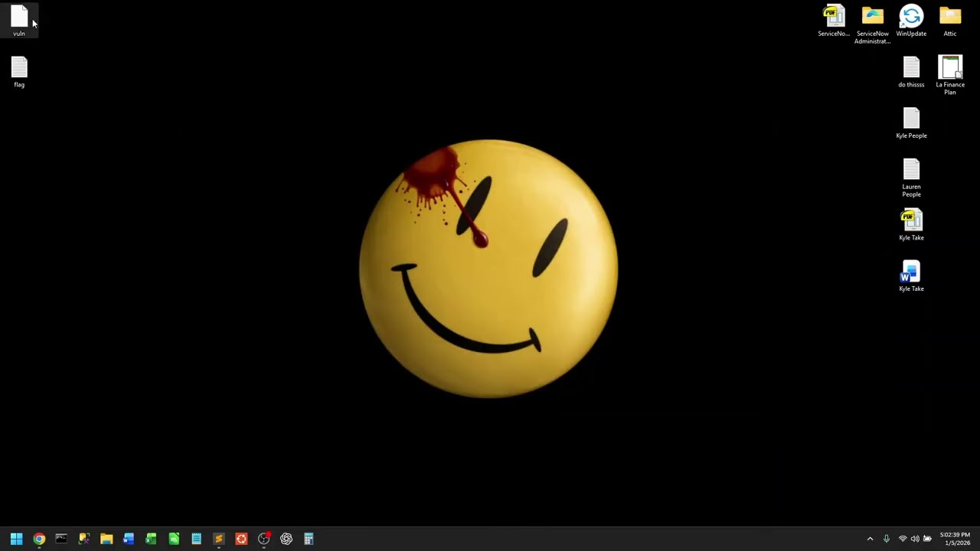Open the volume speaker tray icon
980x551 pixels.
click(915, 539)
